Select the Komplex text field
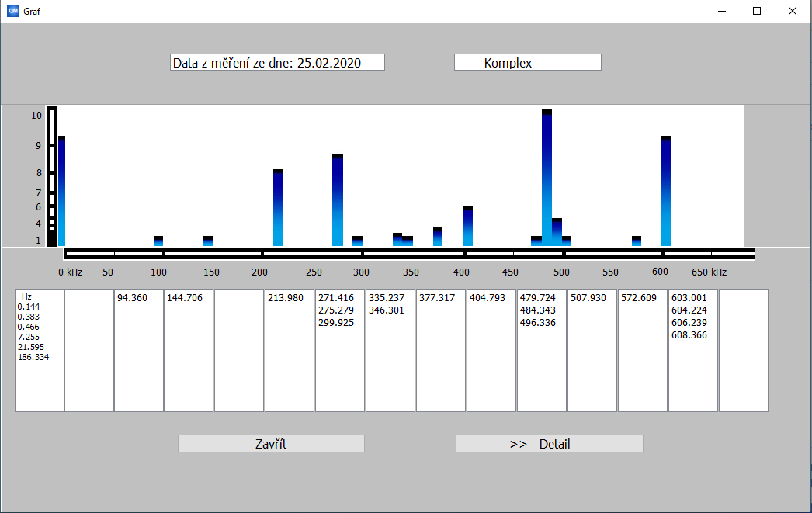The width and height of the screenshot is (812, 513). pyautogui.click(x=527, y=63)
